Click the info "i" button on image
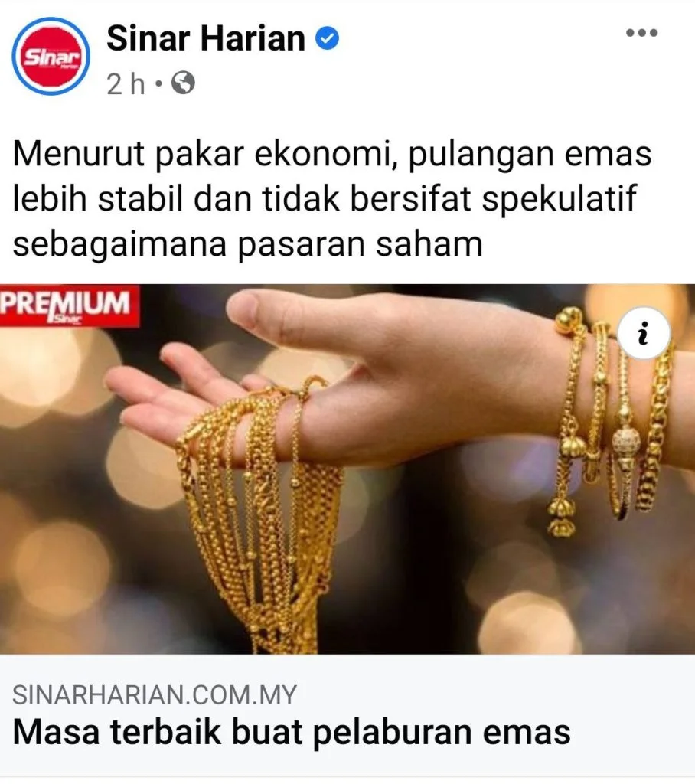 pos(644,333)
